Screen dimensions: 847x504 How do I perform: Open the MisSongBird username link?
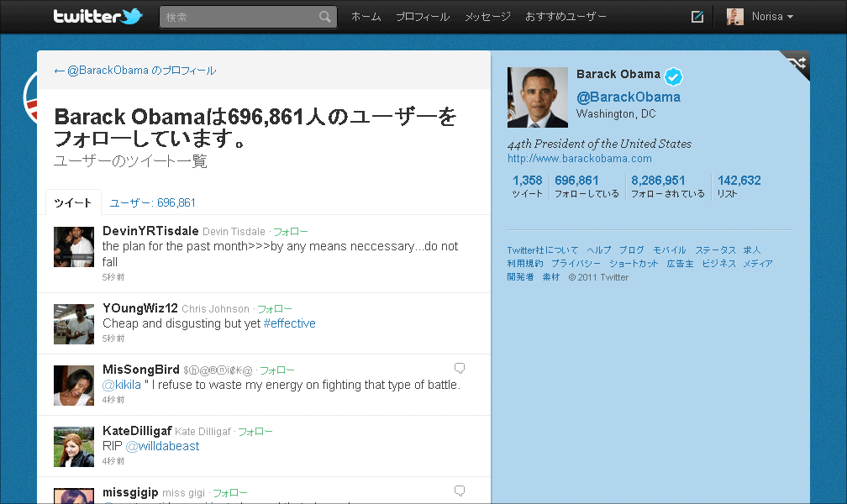(x=141, y=370)
